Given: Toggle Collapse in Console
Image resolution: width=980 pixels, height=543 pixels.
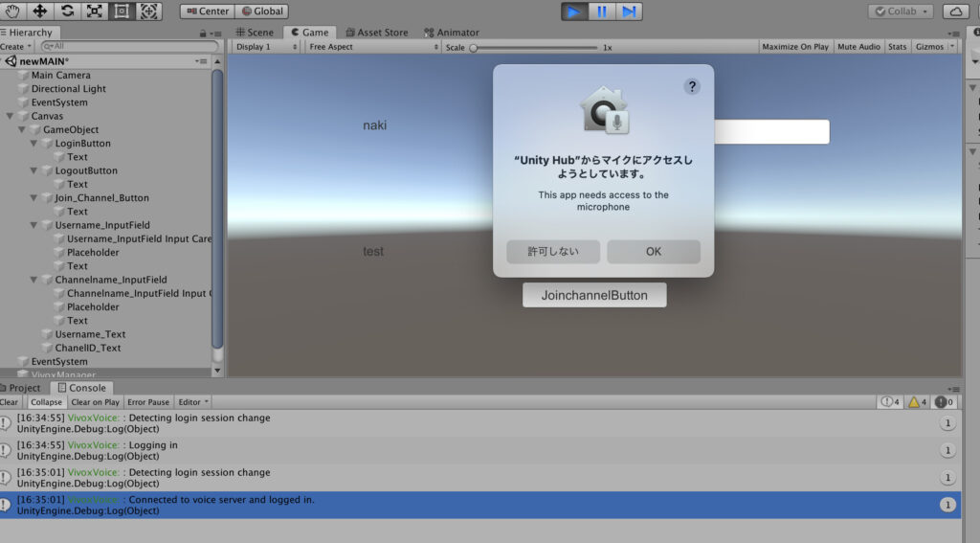Looking at the screenshot, I should pos(46,402).
